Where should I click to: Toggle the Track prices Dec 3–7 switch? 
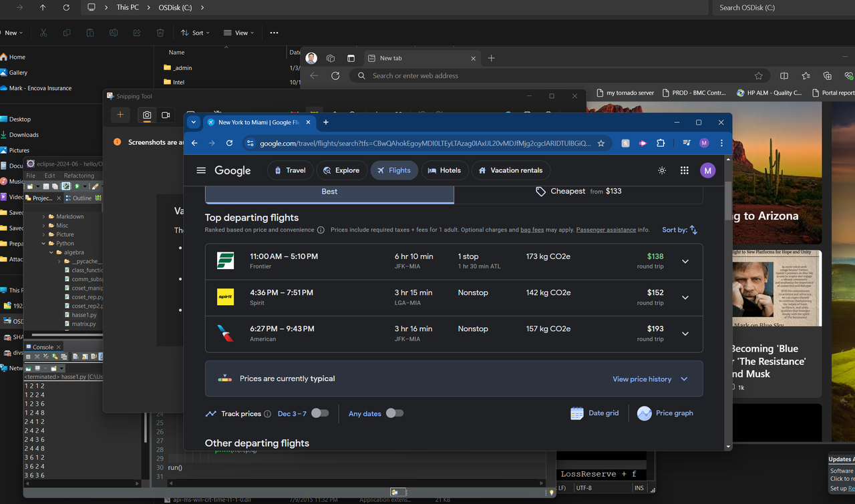[x=320, y=413]
